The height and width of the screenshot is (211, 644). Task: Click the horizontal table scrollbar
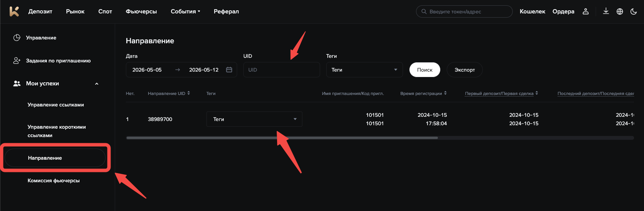tap(282, 138)
